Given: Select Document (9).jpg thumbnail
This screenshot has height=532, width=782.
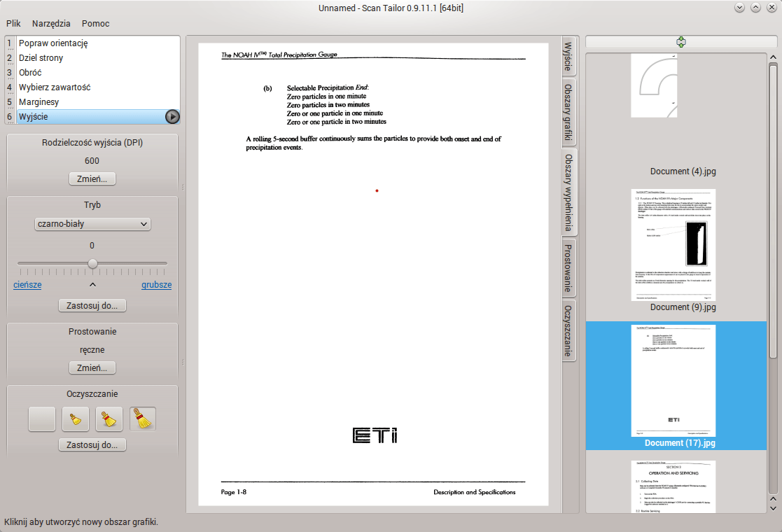Looking at the screenshot, I should [x=673, y=245].
